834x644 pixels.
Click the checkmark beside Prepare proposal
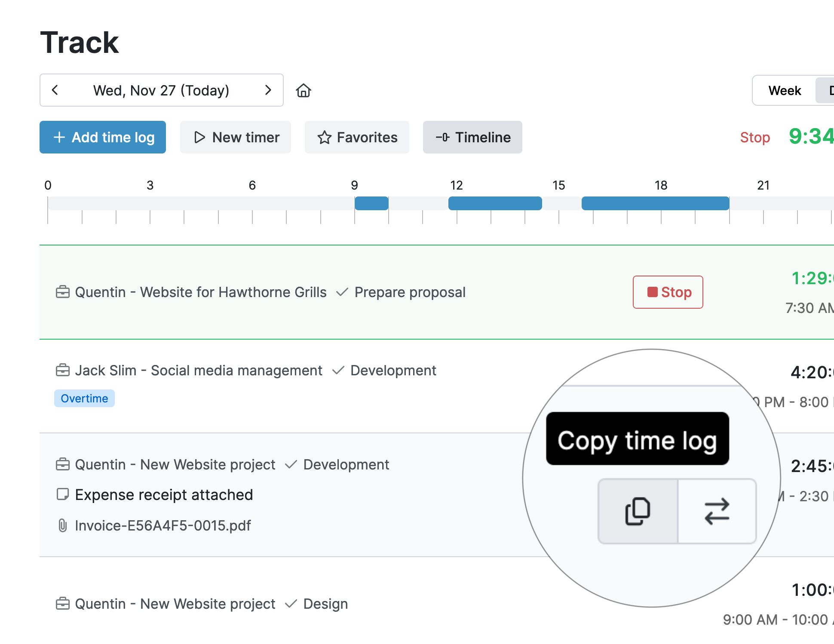[x=342, y=292]
